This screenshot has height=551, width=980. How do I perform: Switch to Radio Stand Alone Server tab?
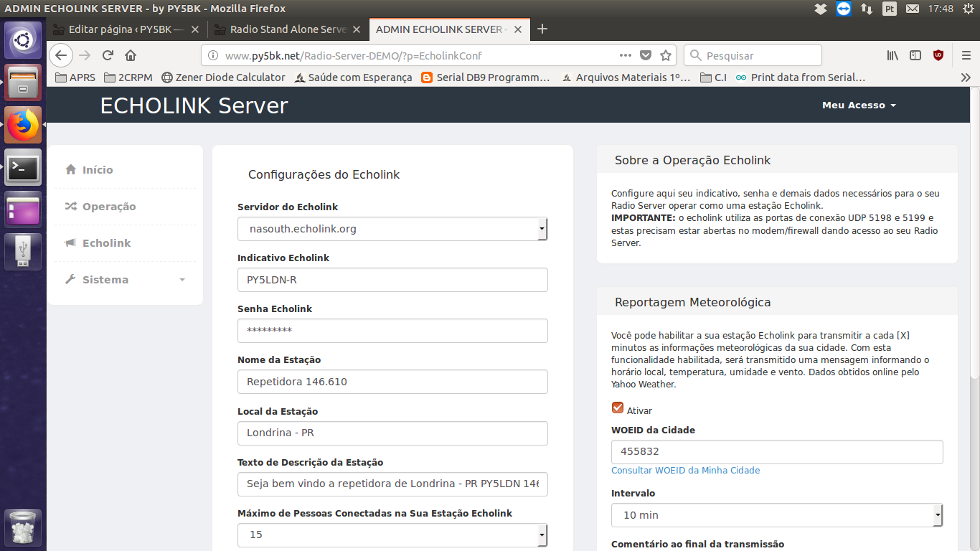tap(288, 29)
